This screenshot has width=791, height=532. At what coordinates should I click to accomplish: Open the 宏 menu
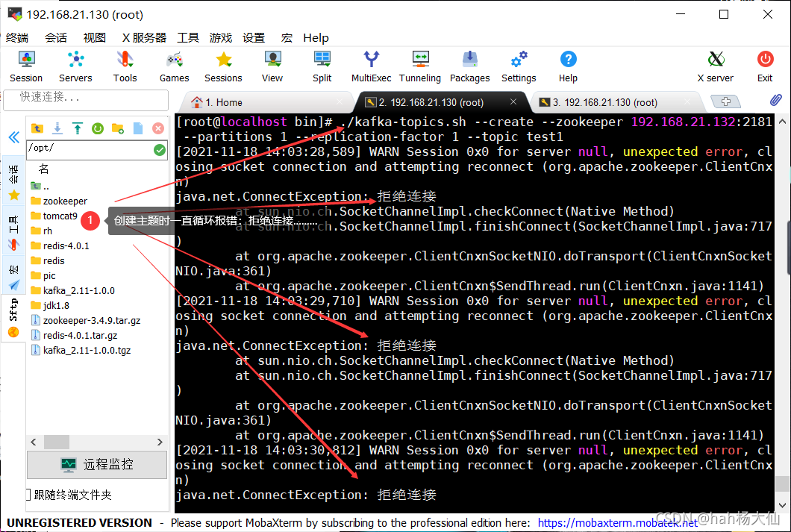pos(287,38)
